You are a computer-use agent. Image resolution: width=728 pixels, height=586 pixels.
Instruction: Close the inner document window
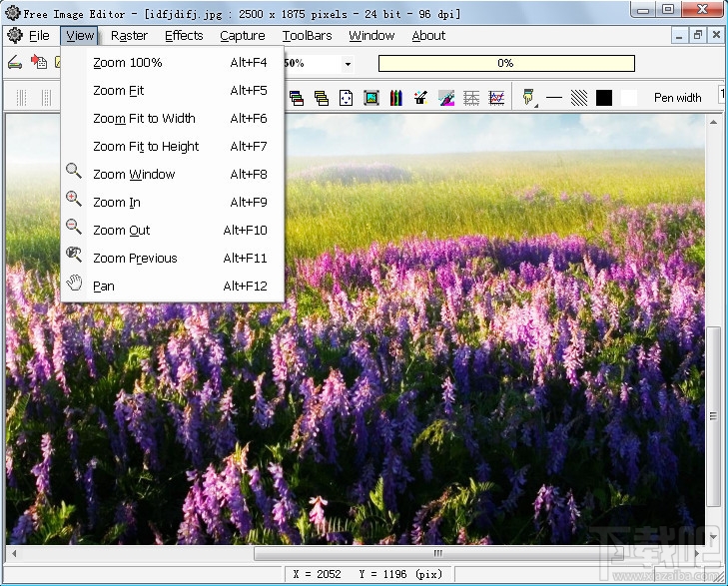[716, 36]
